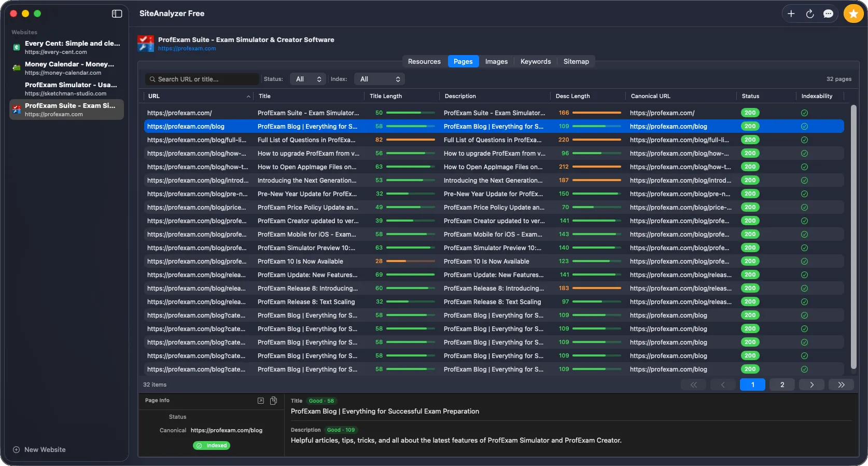Click the Search URL or title field

[x=202, y=79]
